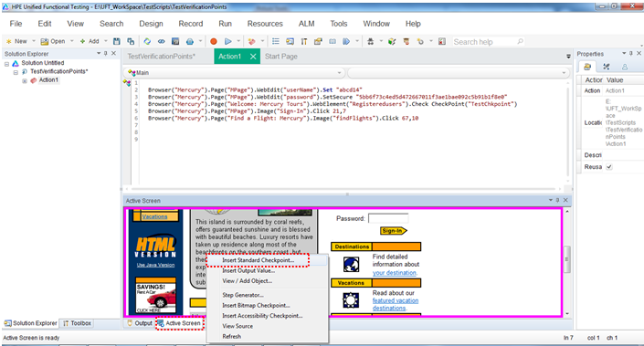Switch to the Start Page tab
The width and height of the screenshot is (644, 346).
[281, 57]
